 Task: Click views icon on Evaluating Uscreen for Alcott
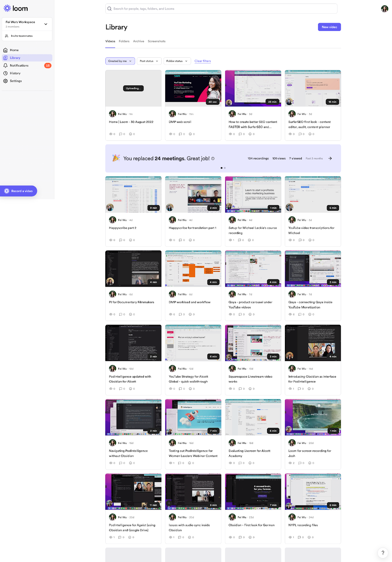(230, 463)
